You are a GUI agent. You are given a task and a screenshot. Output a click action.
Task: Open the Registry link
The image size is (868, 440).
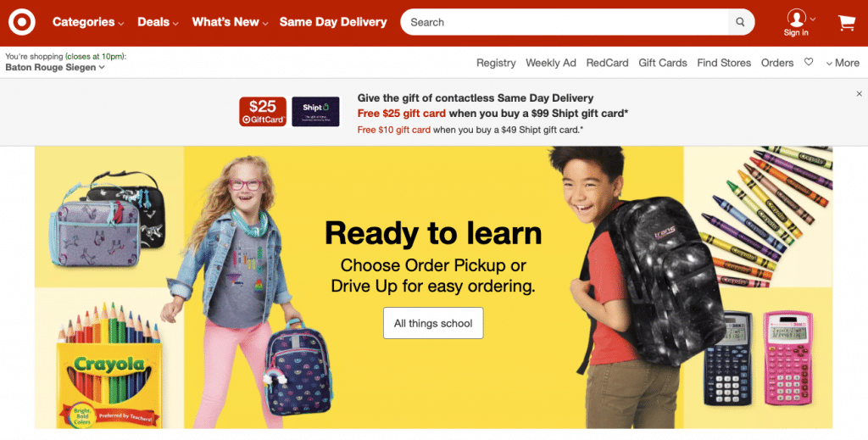(496, 63)
